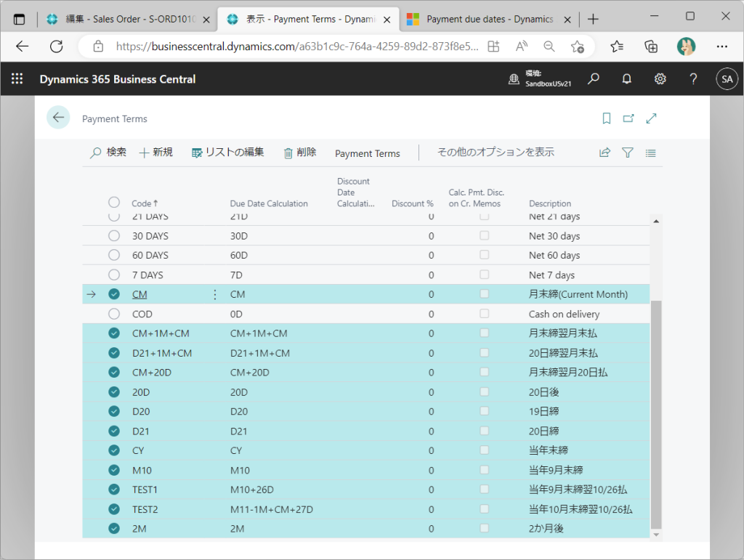Open the browser settings and more menu
Image resolution: width=744 pixels, height=560 pixels.
click(x=721, y=46)
